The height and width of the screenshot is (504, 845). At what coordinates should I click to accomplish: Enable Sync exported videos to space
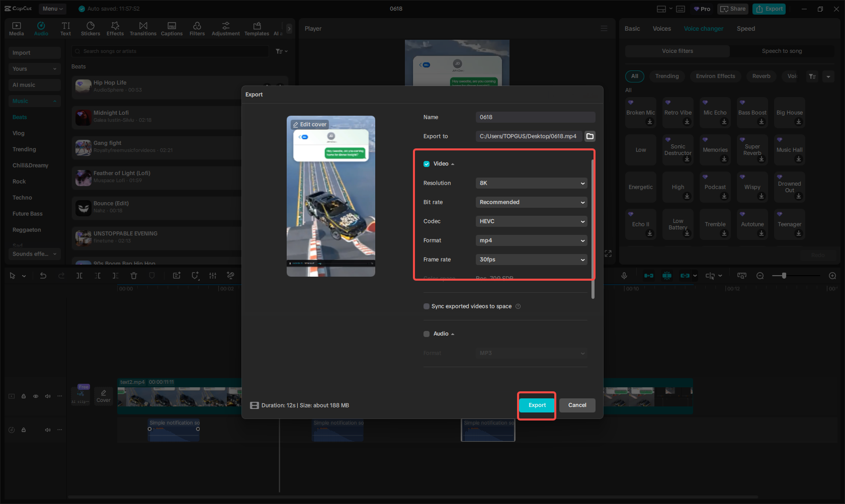(426, 306)
